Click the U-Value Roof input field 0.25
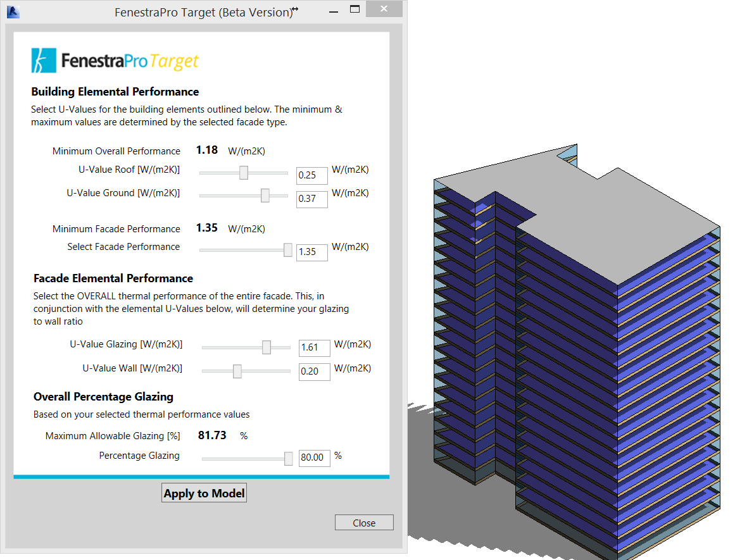The height and width of the screenshot is (560, 735). pyautogui.click(x=311, y=175)
